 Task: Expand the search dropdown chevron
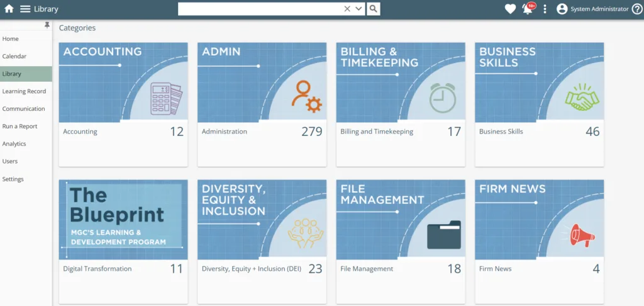click(358, 9)
